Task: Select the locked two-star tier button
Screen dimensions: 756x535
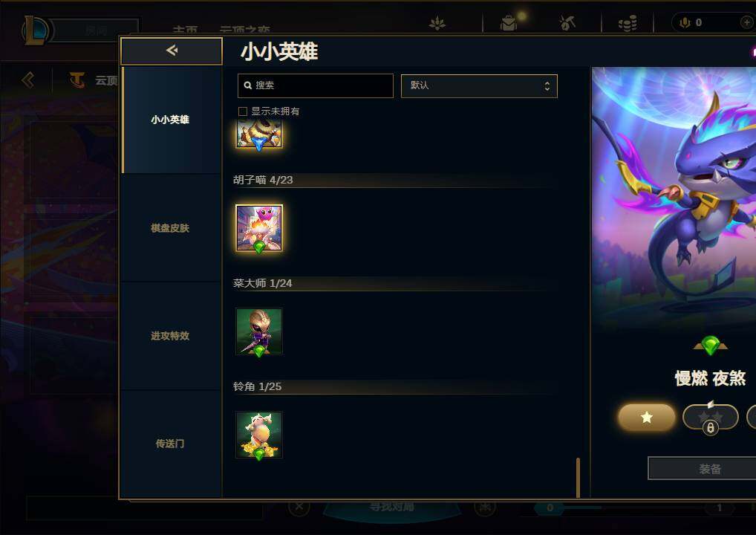Action: pos(710,417)
